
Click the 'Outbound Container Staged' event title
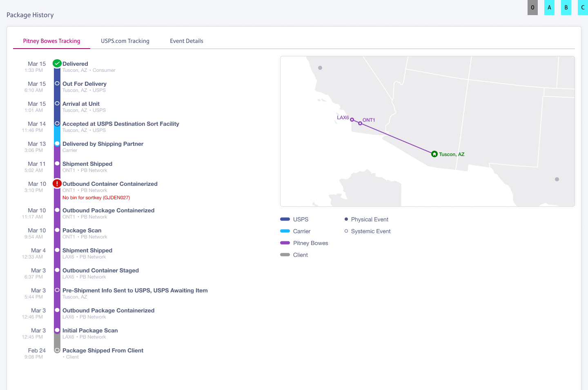pyautogui.click(x=100, y=270)
